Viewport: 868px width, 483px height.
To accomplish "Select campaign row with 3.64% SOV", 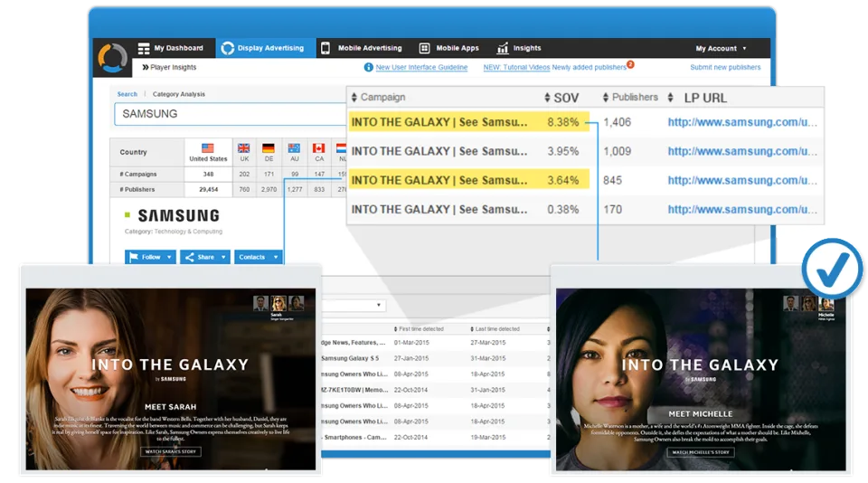I will (585, 181).
